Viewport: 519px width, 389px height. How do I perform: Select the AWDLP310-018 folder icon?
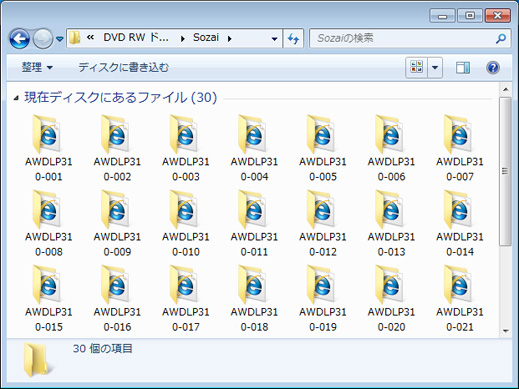(x=252, y=285)
